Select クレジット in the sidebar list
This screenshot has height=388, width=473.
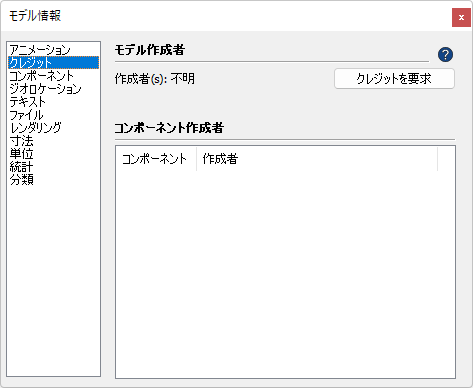tap(53, 63)
